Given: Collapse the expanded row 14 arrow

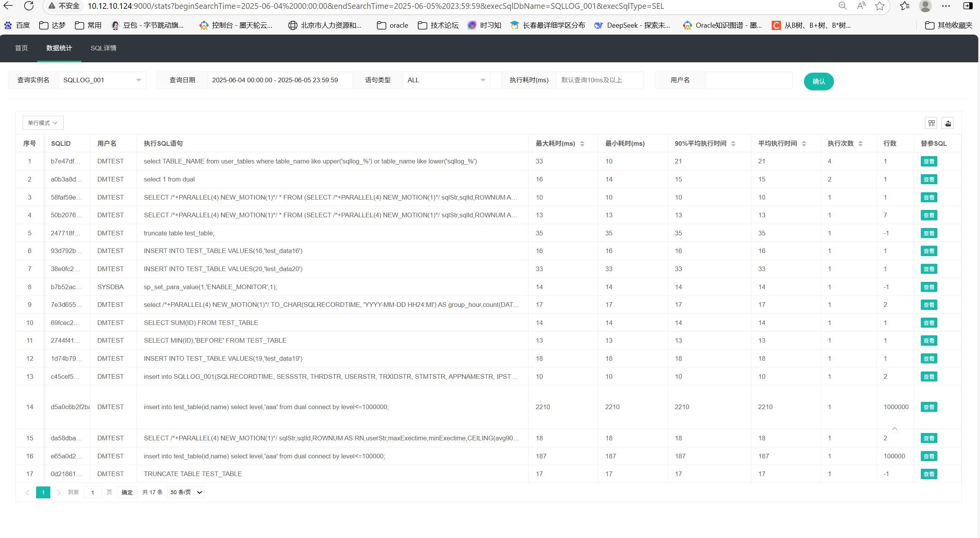Looking at the screenshot, I should coord(894,428).
